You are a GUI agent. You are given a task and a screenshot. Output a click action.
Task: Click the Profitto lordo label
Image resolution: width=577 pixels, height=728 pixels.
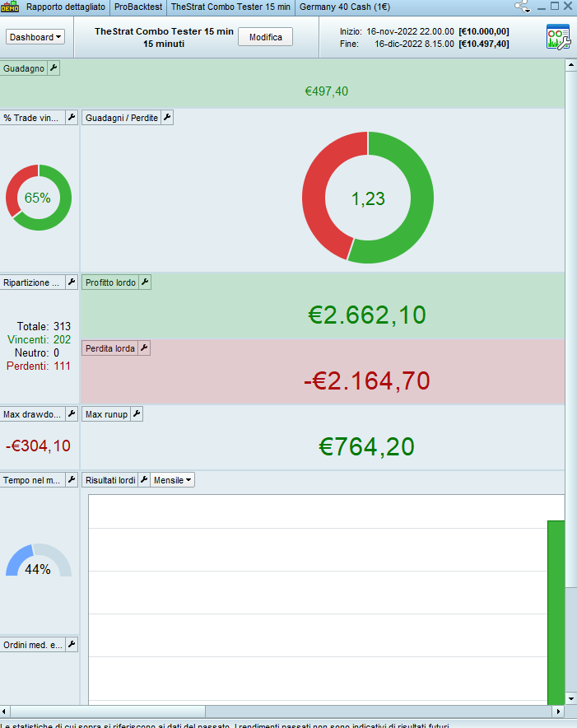point(110,282)
